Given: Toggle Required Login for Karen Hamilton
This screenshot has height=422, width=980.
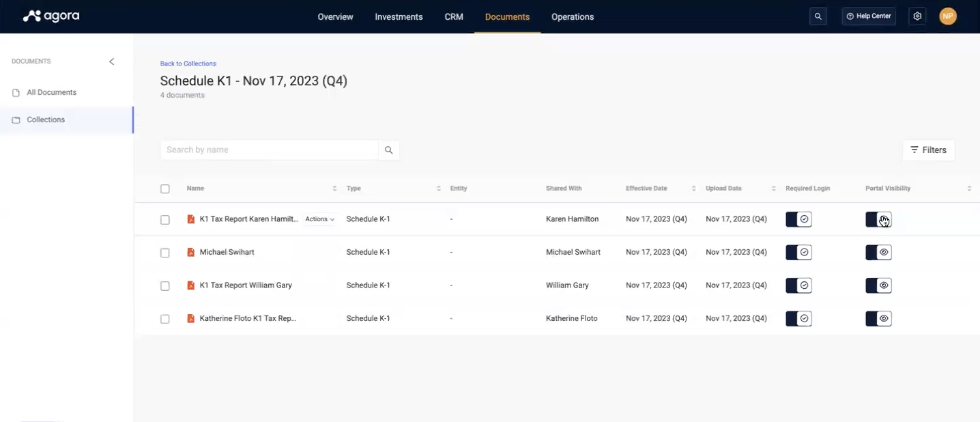Looking at the screenshot, I should (x=798, y=219).
